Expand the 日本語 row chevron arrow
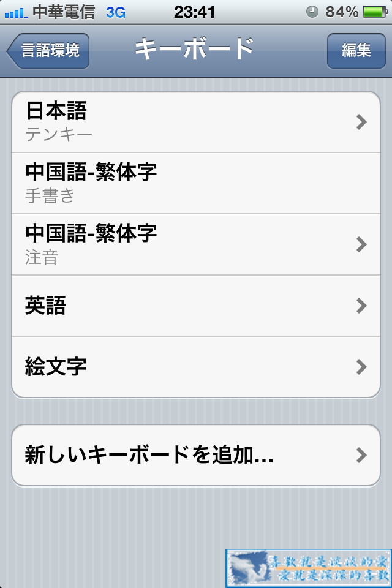Image resolution: width=392 pixels, height=588 pixels. [361, 122]
